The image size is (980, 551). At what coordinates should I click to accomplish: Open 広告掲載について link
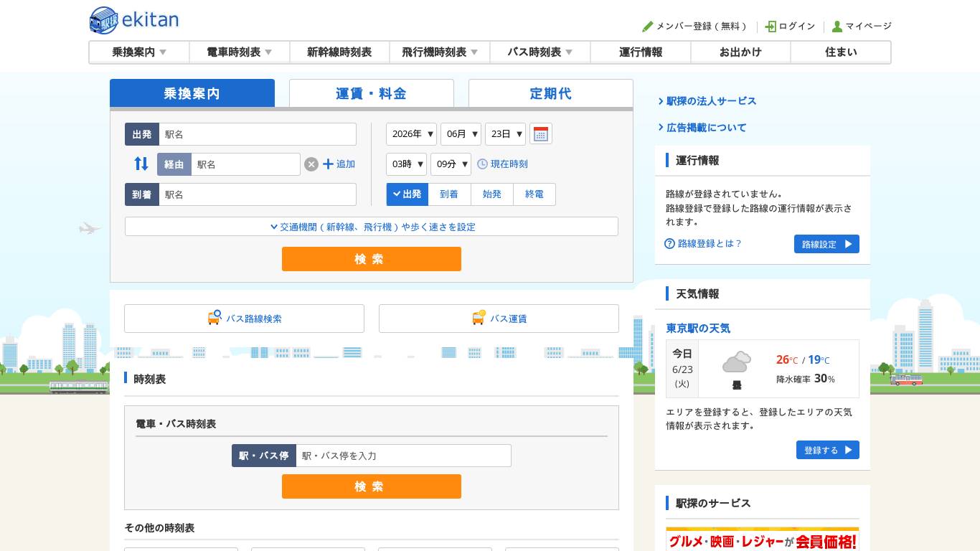coord(706,128)
